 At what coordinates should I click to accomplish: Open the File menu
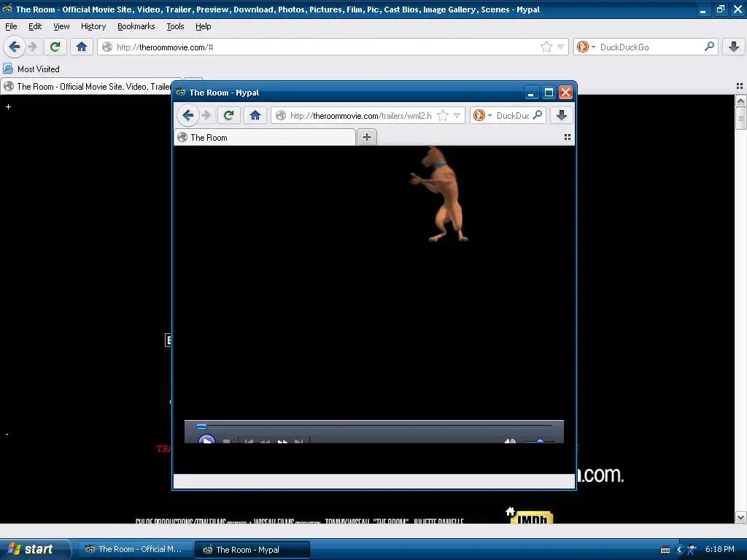click(11, 26)
